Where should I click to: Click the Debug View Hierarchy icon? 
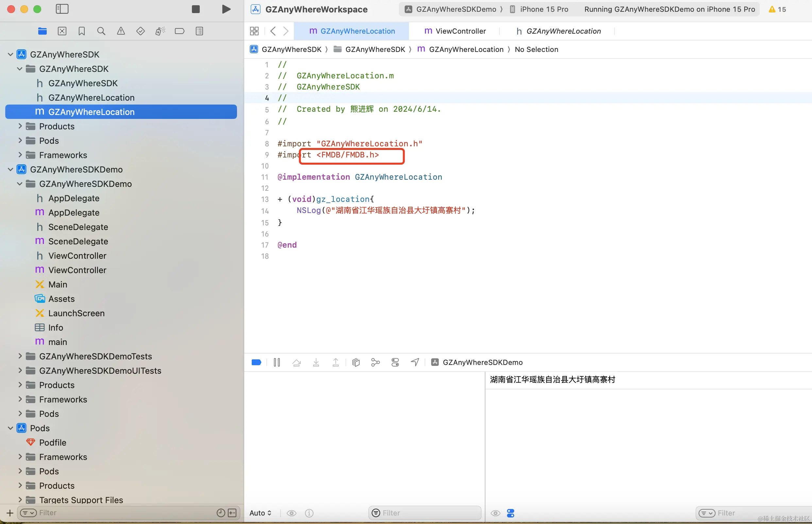tap(356, 362)
